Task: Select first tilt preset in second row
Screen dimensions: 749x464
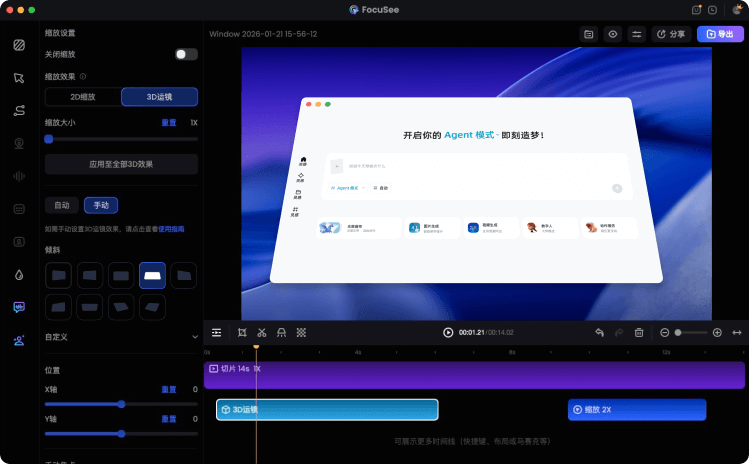Action: 58,307
